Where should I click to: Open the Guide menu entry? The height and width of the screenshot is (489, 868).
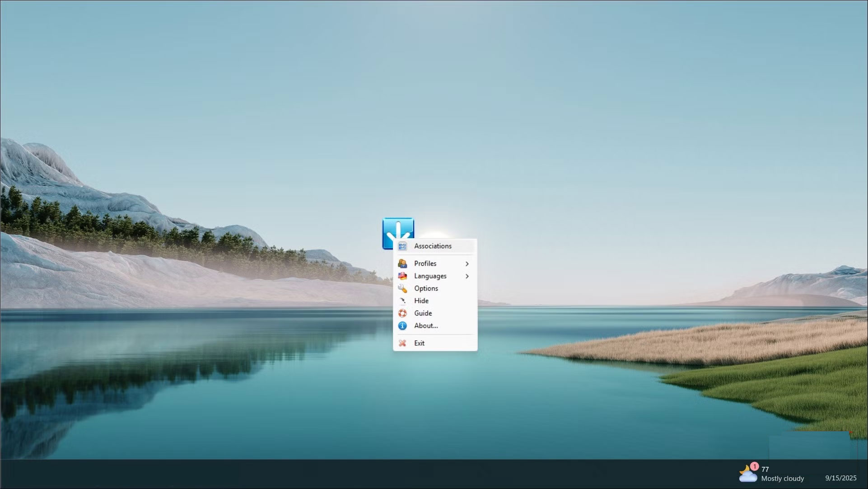coord(423,313)
